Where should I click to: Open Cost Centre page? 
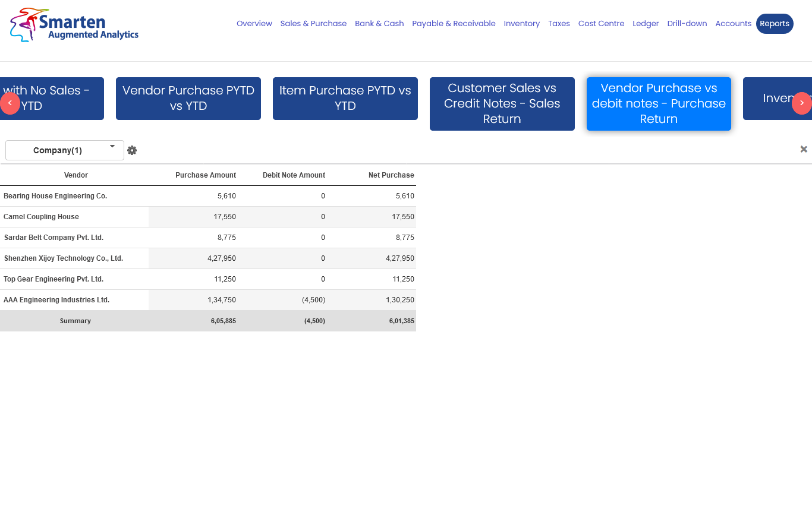coord(601,24)
